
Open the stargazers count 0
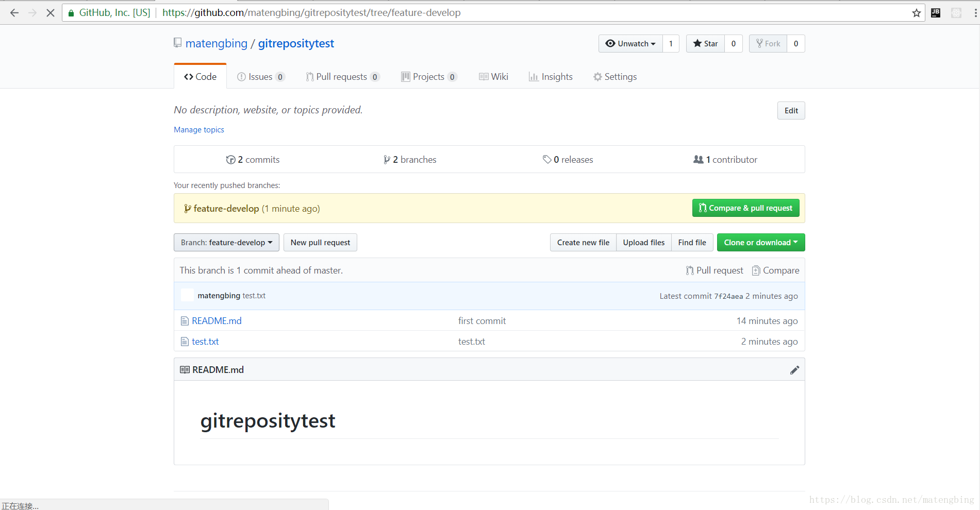(x=733, y=44)
